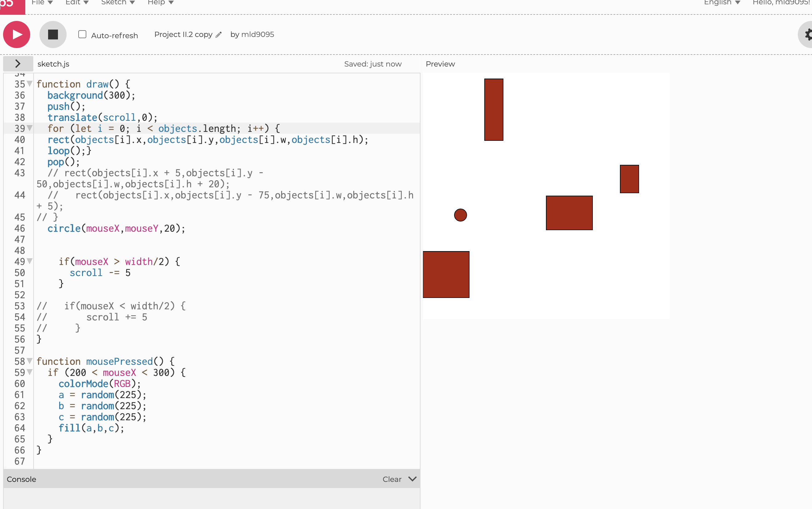This screenshot has height=509, width=812.
Task: Select the sketch.js tab
Action: click(53, 63)
